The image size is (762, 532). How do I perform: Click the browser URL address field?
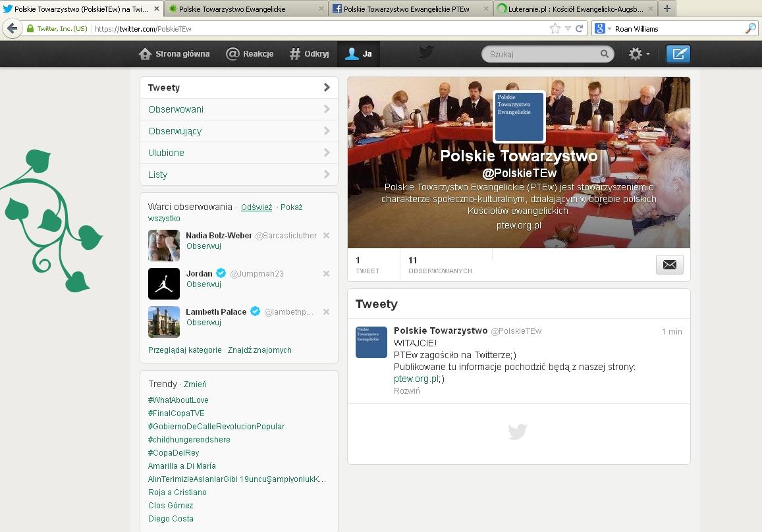321,29
